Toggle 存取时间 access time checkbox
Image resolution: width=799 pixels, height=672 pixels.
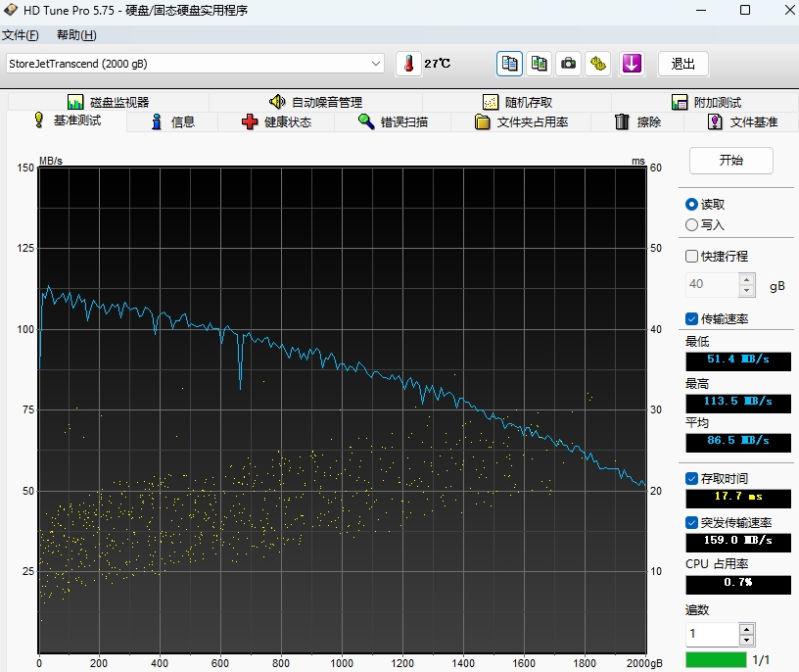(x=691, y=478)
